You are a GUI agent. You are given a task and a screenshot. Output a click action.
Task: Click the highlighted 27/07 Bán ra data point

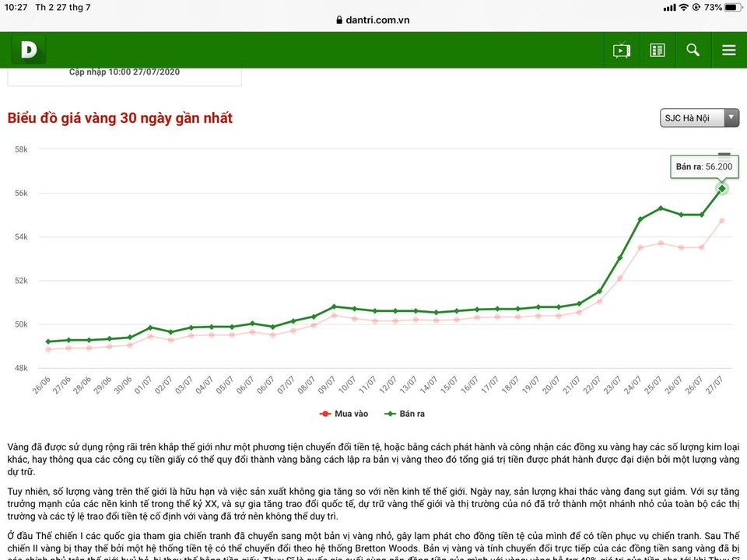click(x=722, y=188)
